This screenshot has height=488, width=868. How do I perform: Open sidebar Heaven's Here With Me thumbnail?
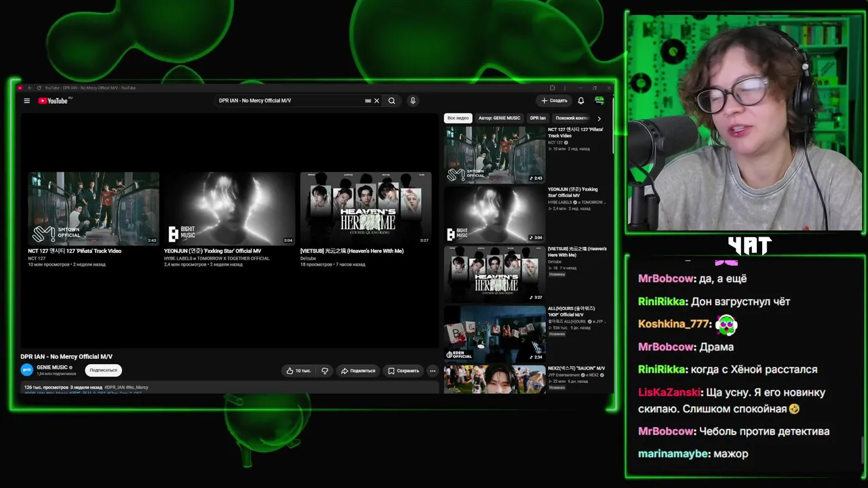tap(494, 274)
